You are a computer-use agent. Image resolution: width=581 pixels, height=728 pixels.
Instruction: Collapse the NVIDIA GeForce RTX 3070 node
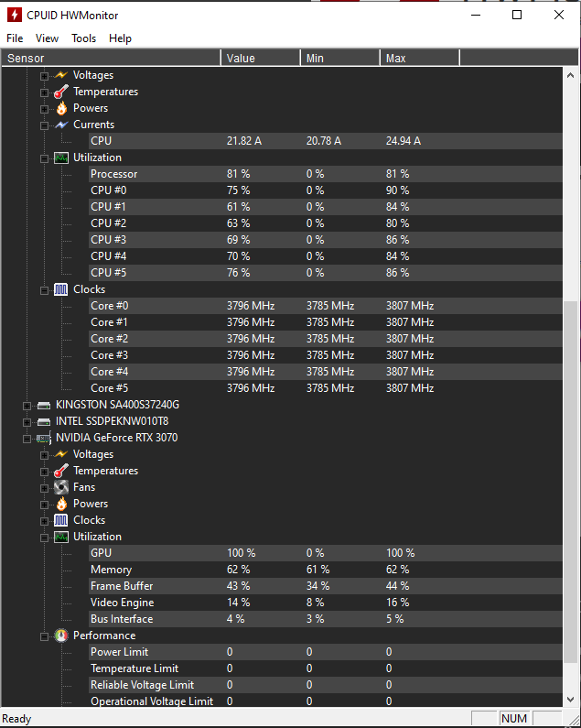point(27,439)
